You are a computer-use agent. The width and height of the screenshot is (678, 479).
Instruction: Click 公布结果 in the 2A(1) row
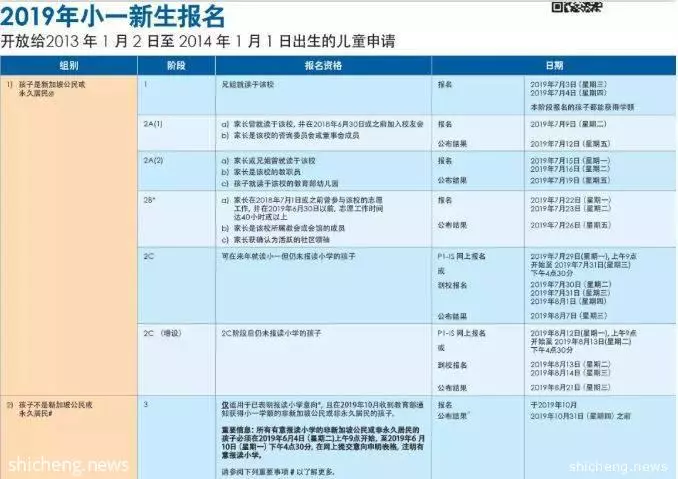(x=452, y=144)
